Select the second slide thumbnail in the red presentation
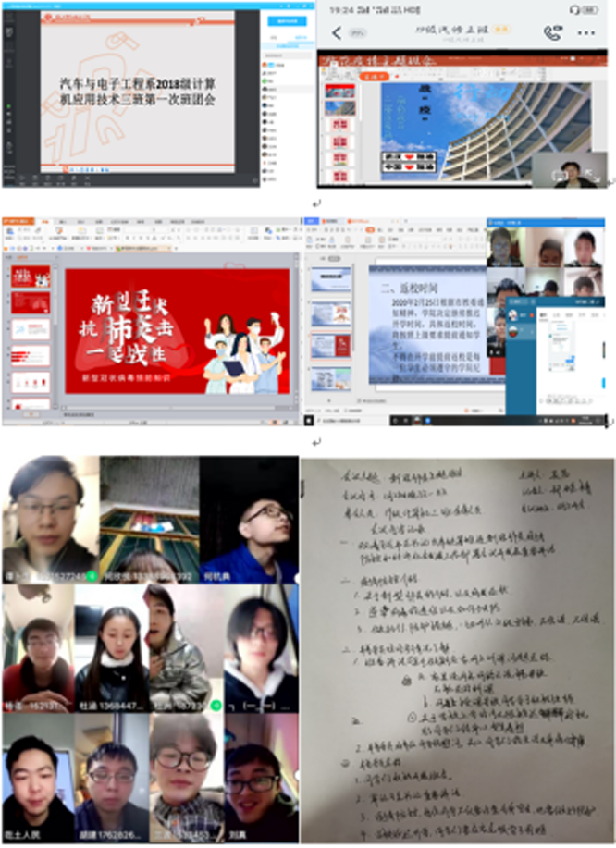This screenshot has width=616, height=848. (x=31, y=301)
